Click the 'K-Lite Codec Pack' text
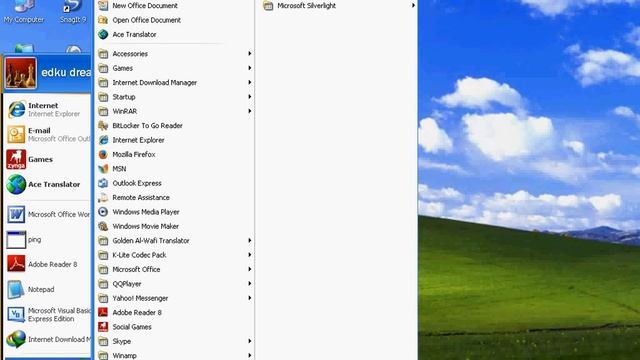 [x=139, y=255]
